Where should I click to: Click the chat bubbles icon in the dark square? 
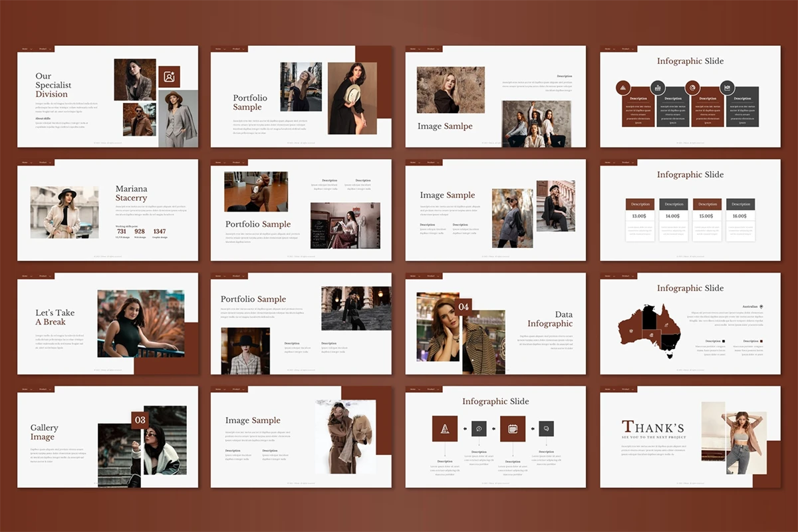[x=546, y=429]
